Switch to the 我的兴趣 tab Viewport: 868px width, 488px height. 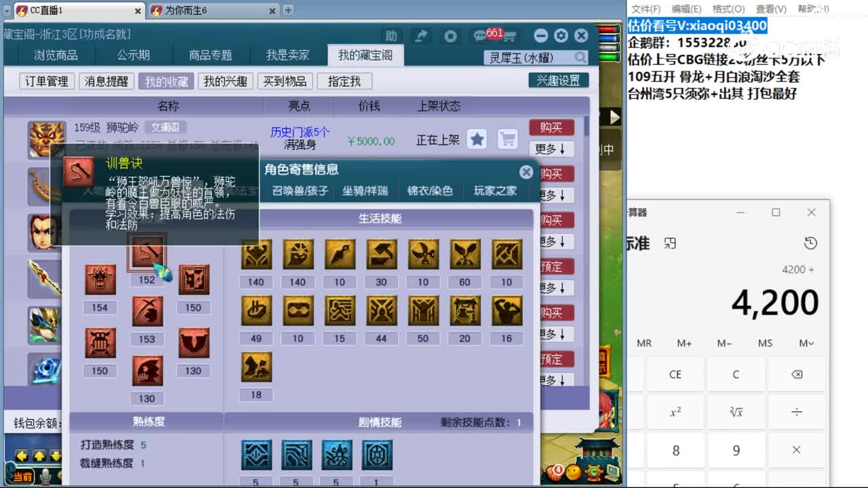tap(225, 81)
